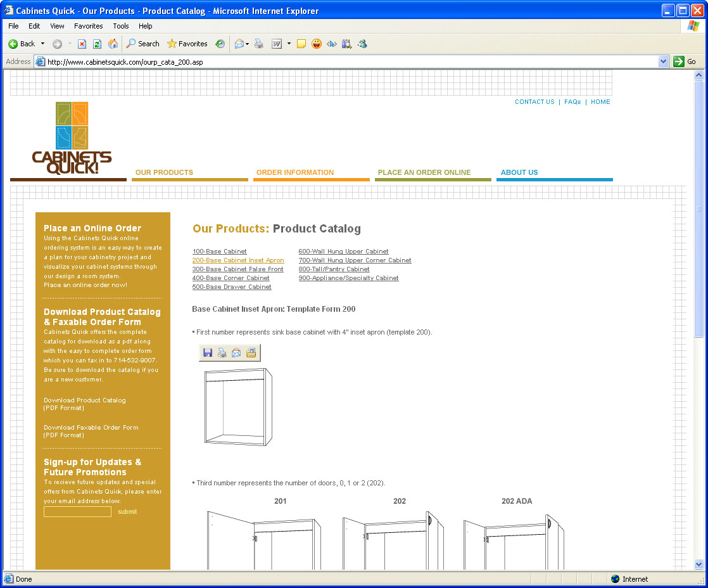Expand the Mail button dropdown arrow

click(248, 44)
